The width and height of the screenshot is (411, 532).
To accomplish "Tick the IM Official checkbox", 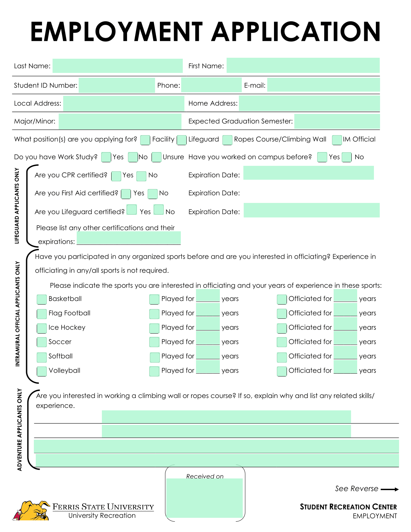I will pos(337,140).
